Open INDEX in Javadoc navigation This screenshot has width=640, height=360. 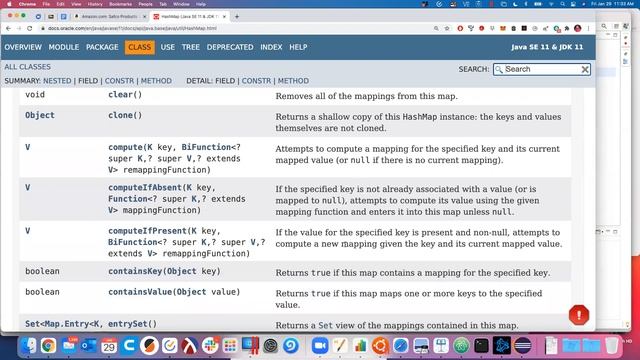271,47
